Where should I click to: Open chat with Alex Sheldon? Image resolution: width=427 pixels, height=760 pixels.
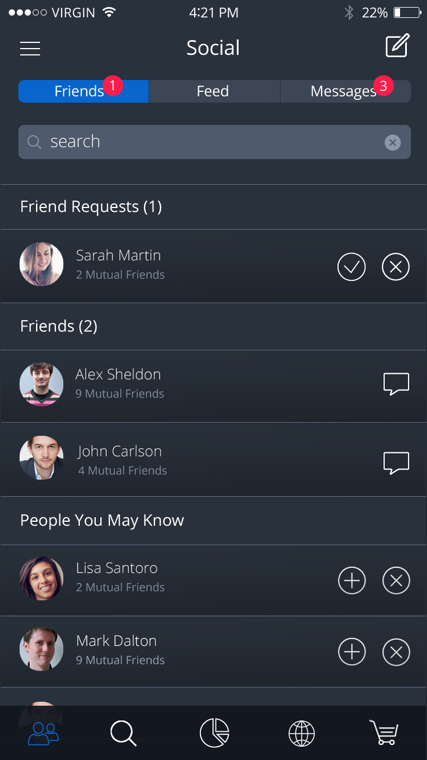pos(396,384)
